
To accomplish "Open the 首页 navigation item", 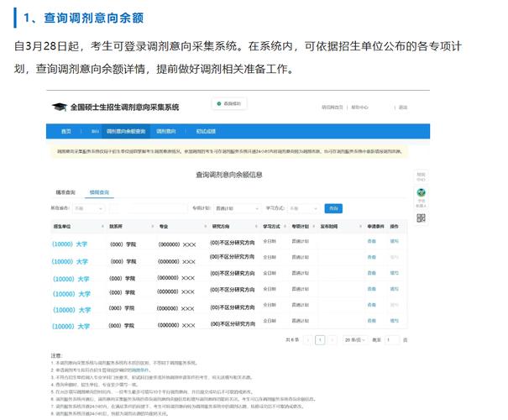I will 66,131.
